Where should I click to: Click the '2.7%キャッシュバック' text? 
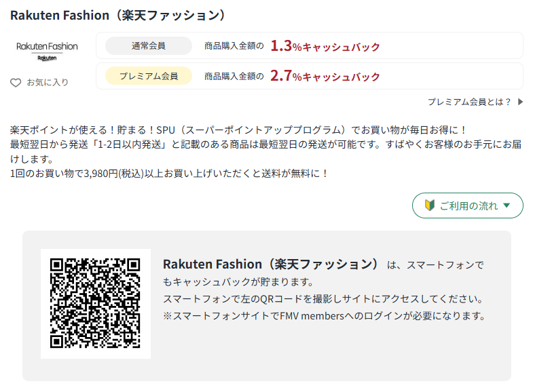325,76
